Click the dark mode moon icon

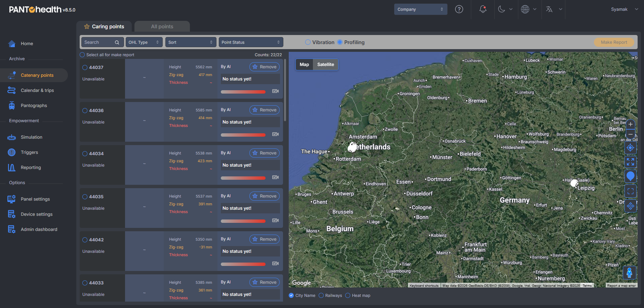tap(501, 9)
